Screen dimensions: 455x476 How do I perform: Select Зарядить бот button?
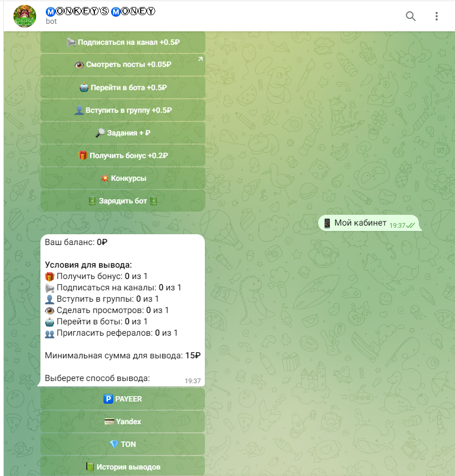tap(123, 201)
